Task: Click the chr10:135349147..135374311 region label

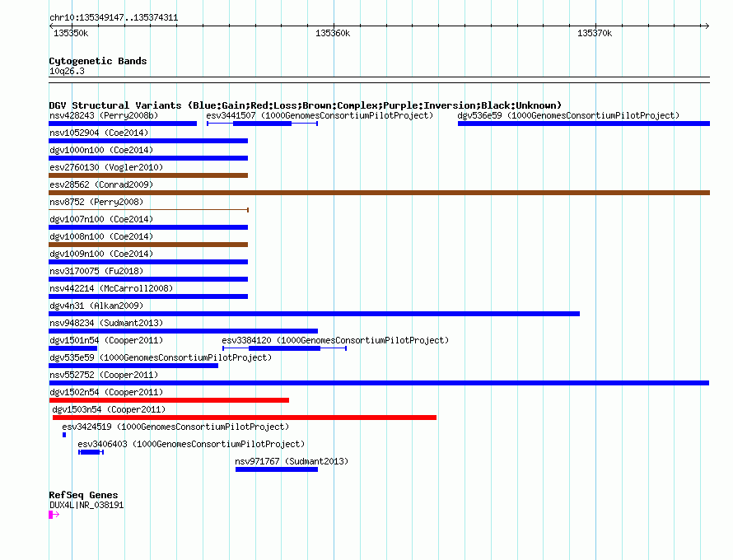Action: tap(114, 18)
